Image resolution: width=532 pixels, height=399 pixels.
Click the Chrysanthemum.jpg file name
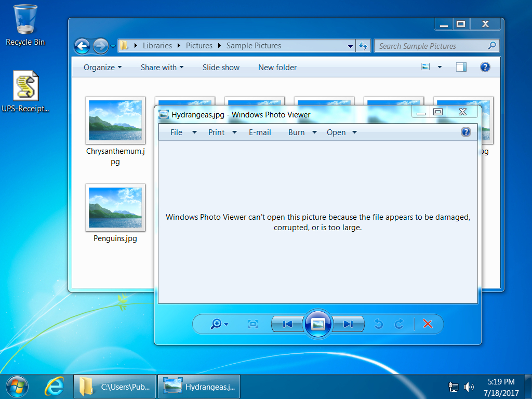(115, 156)
